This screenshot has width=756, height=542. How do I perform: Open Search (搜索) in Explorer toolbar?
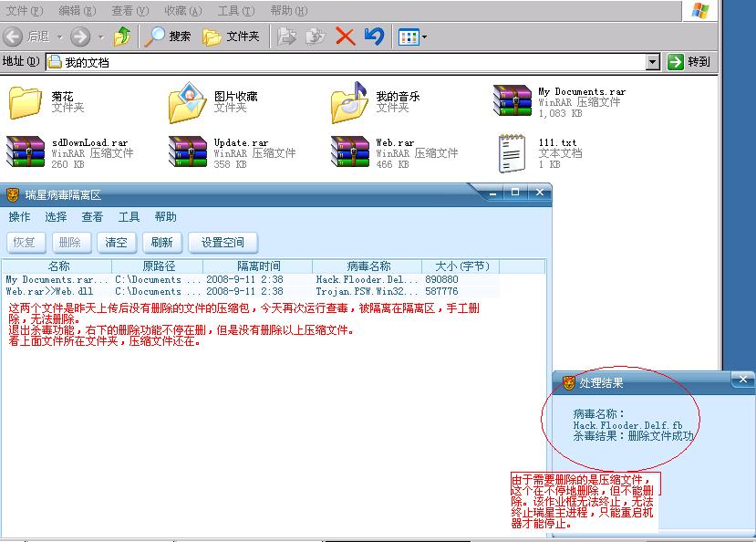click(168, 36)
